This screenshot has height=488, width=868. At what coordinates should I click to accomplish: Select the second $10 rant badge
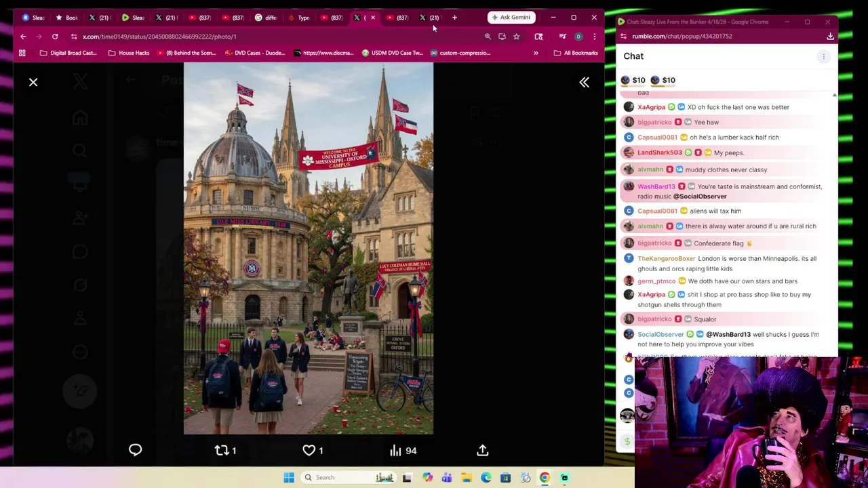(663, 80)
